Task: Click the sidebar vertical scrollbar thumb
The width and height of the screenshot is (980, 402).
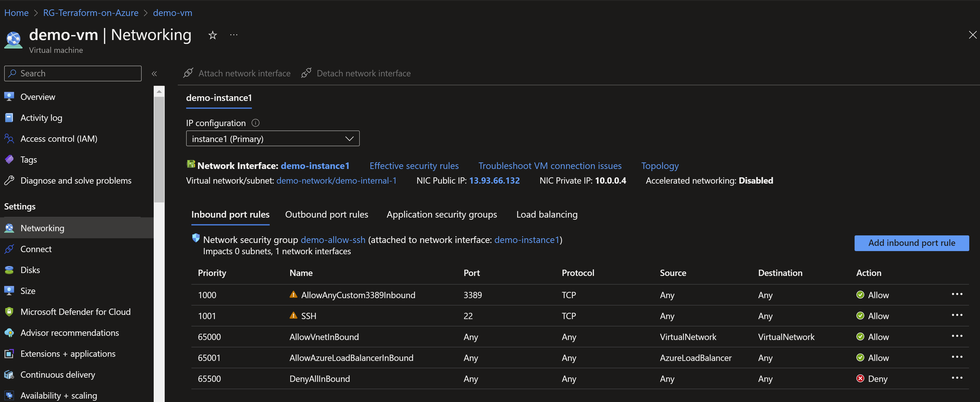Action: coord(159,150)
